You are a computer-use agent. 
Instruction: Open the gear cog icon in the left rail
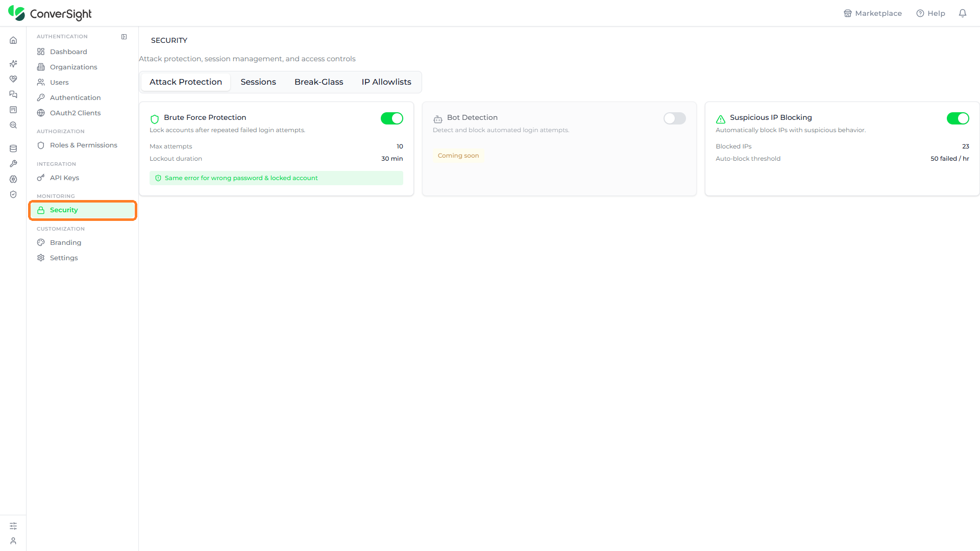[13, 179]
